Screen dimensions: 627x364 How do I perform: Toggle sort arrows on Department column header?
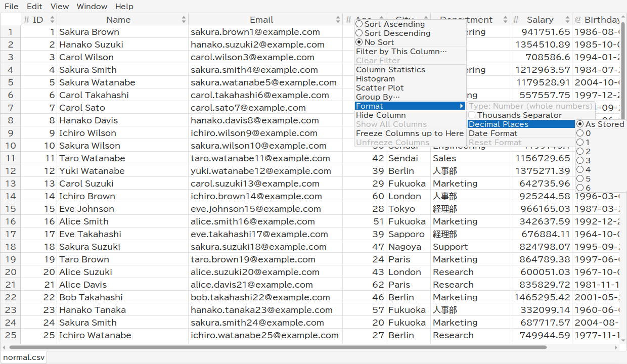click(505, 20)
